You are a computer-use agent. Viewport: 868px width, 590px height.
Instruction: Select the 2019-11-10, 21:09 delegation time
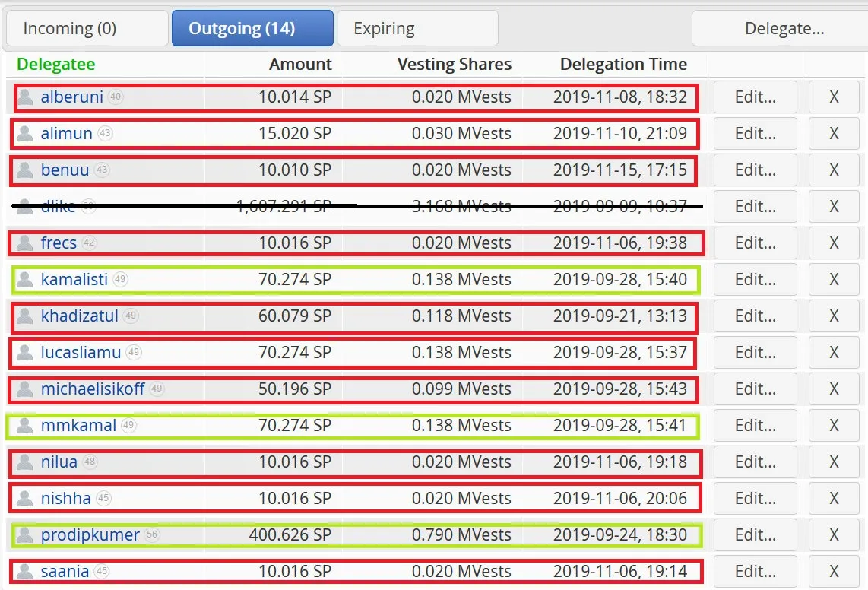tap(620, 134)
